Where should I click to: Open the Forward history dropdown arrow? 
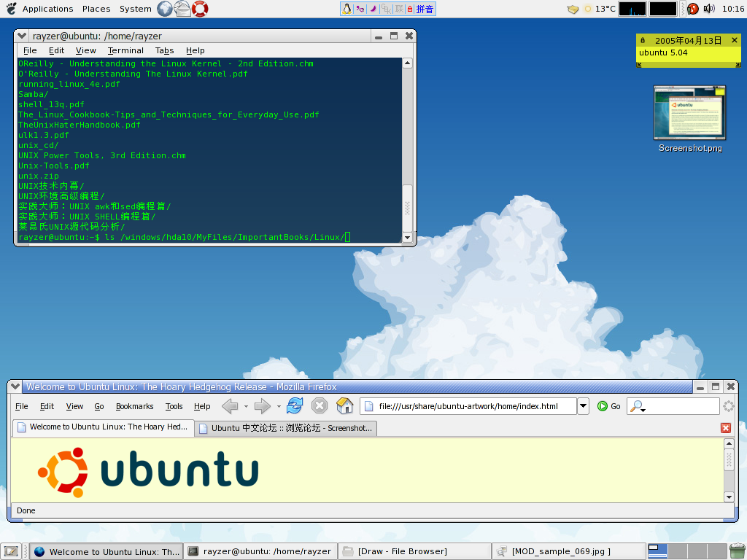pyautogui.click(x=279, y=406)
